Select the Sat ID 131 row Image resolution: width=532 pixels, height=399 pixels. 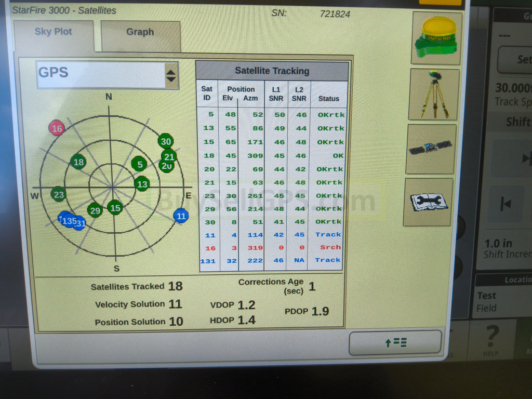(x=271, y=261)
